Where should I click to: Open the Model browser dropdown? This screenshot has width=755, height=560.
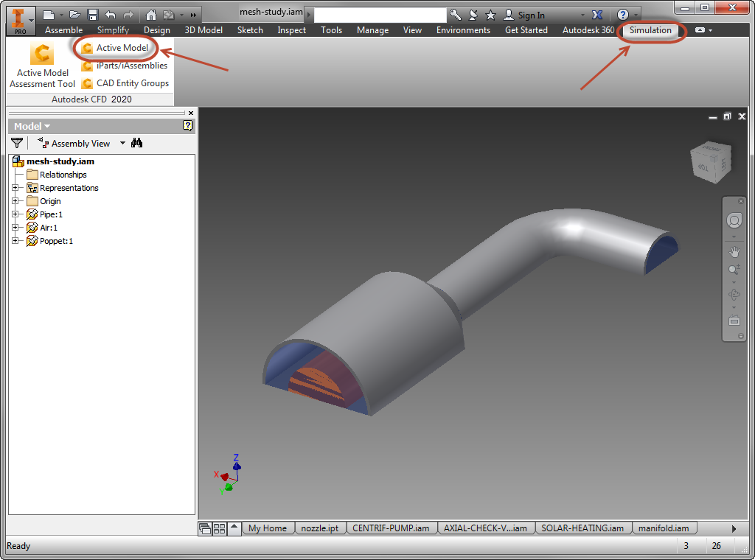pyautogui.click(x=32, y=126)
